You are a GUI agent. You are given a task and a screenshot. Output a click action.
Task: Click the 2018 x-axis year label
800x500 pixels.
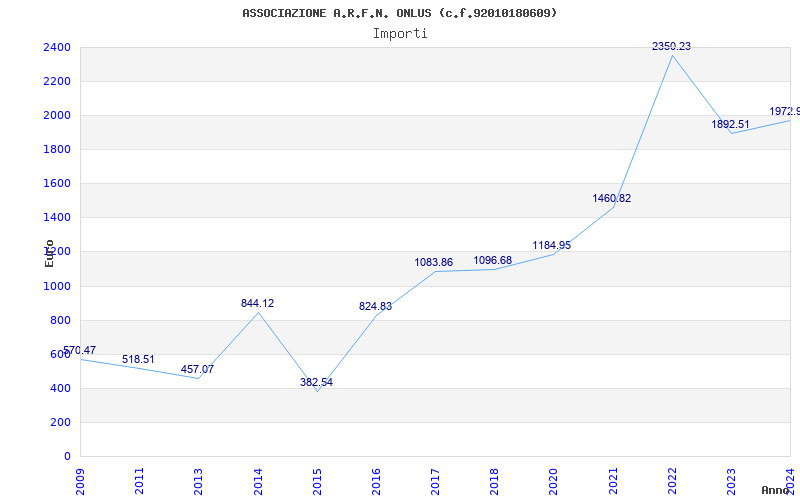pos(494,481)
